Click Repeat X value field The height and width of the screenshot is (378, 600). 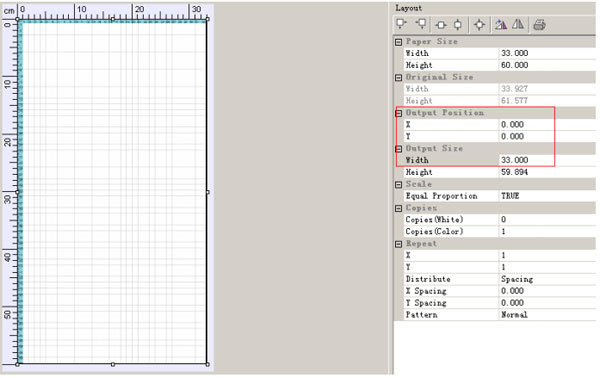pyautogui.click(x=547, y=255)
